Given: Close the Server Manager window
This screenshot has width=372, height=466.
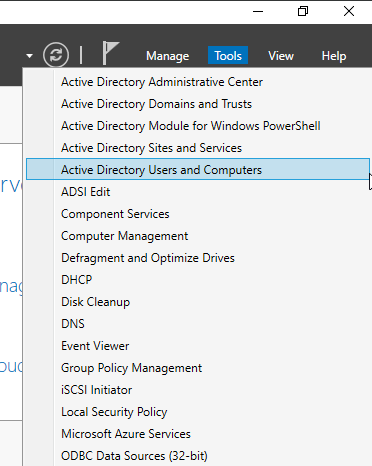Looking at the screenshot, I should [x=349, y=11].
